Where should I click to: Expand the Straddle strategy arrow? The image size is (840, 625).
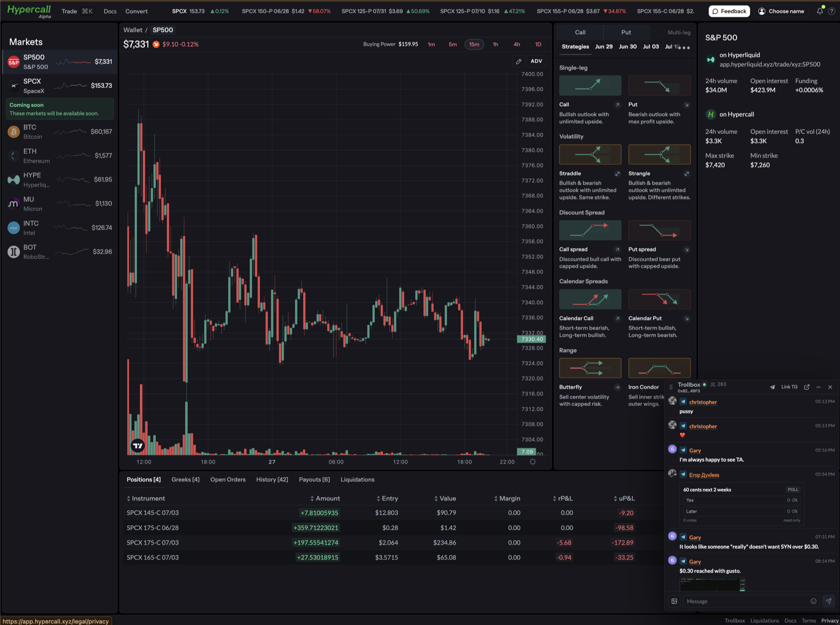pyautogui.click(x=617, y=174)
